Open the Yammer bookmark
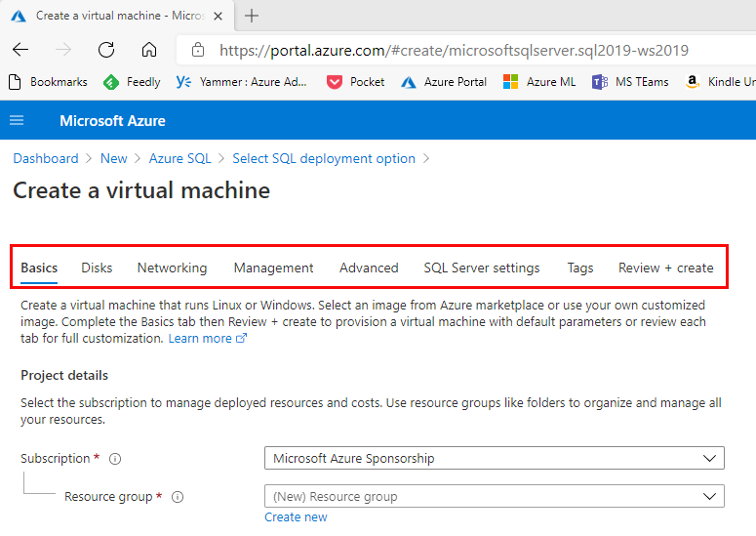This screenshot has height=536, width=756. pos(241,82)
